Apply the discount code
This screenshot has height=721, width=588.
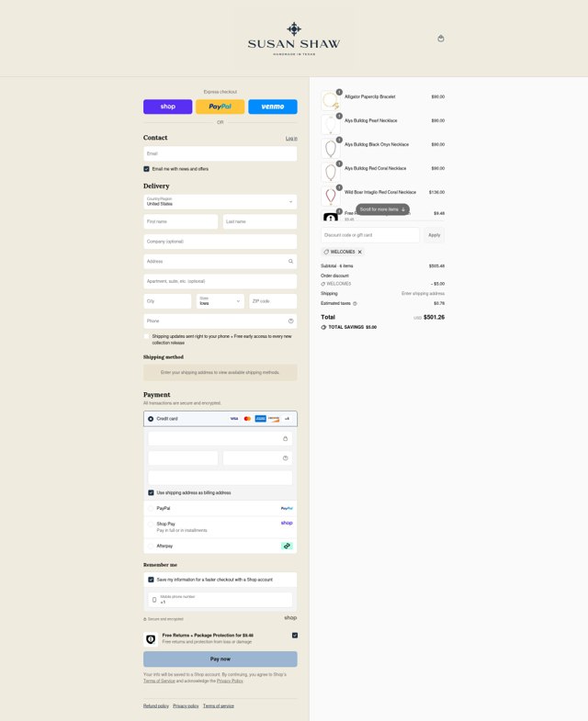(435, 235)
